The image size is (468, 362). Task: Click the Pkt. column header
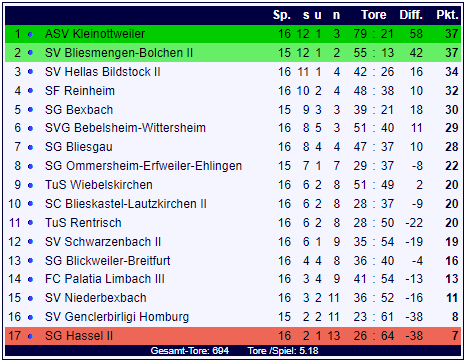pyautogui.click(x=447, y=15)
